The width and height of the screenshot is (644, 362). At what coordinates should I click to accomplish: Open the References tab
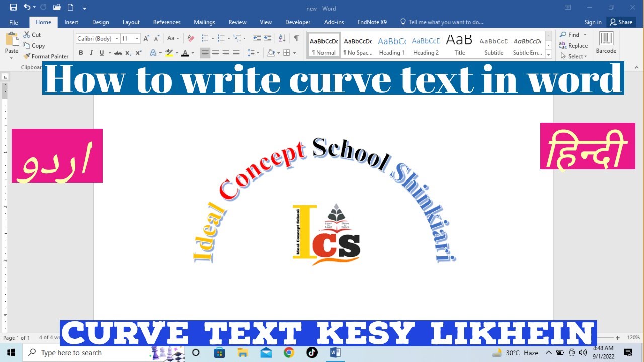(167, 22)
